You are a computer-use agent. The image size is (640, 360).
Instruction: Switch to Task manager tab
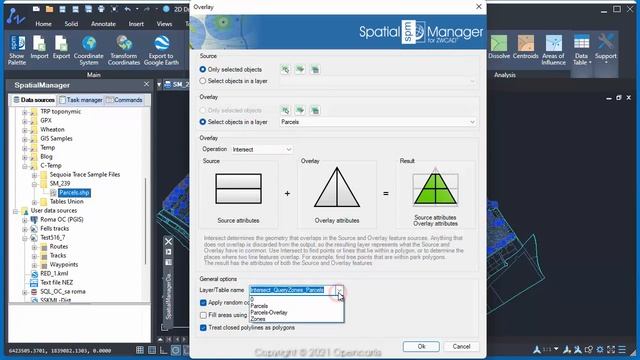(81, 100)
